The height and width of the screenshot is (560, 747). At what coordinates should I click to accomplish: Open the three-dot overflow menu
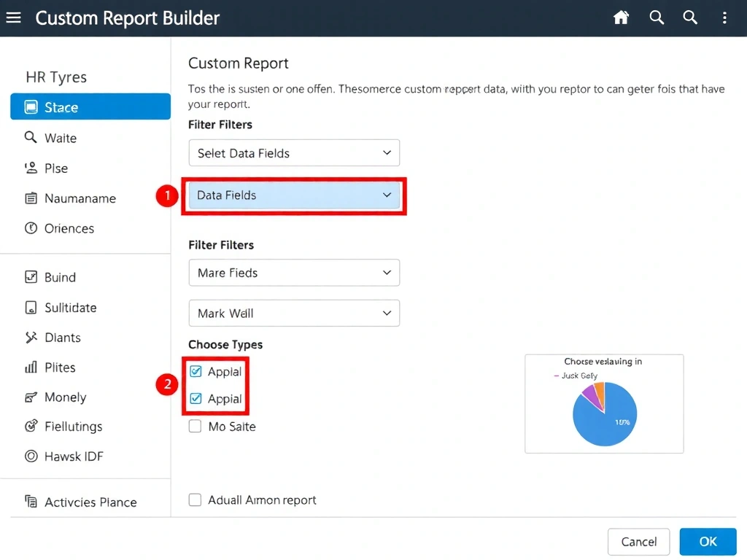point(724,17)
